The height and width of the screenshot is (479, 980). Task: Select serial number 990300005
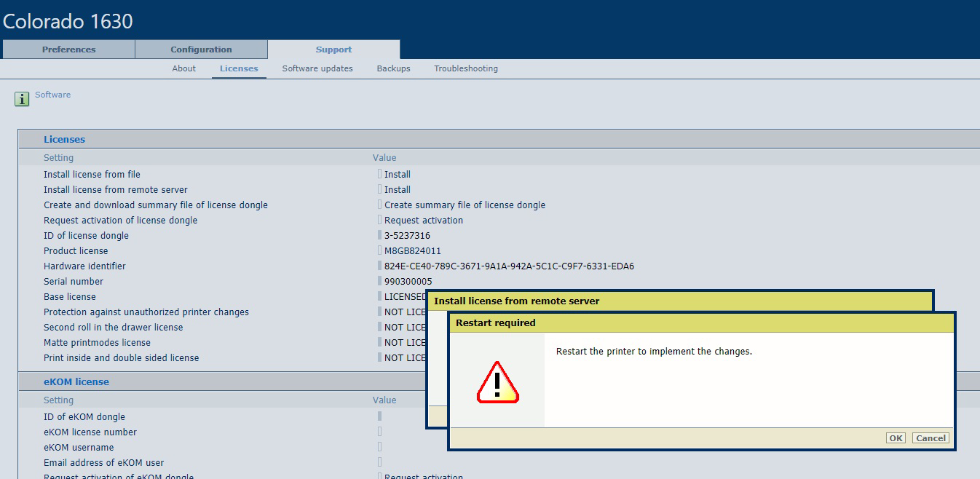pyautogui.click(x=408, y=281)
